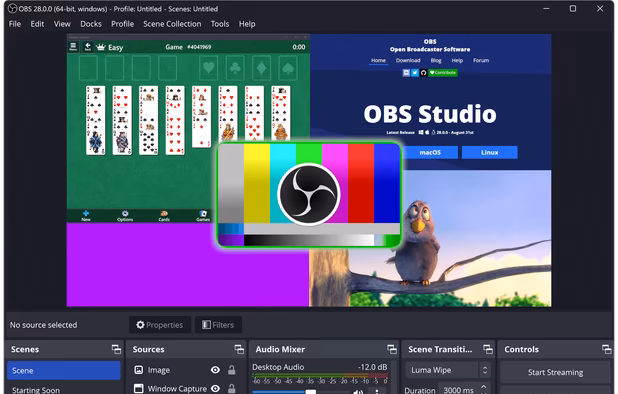Select the Image source row

click(x=186, y=370)
